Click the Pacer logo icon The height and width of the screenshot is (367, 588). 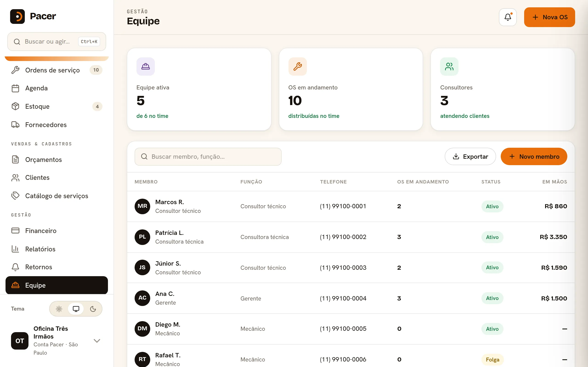coord(17,16)
